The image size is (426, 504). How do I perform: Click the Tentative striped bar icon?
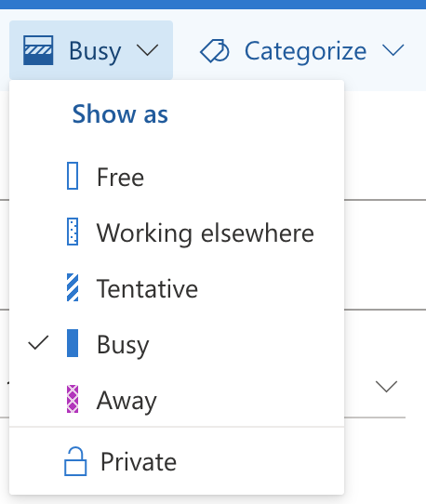click(x=73, y=287)
